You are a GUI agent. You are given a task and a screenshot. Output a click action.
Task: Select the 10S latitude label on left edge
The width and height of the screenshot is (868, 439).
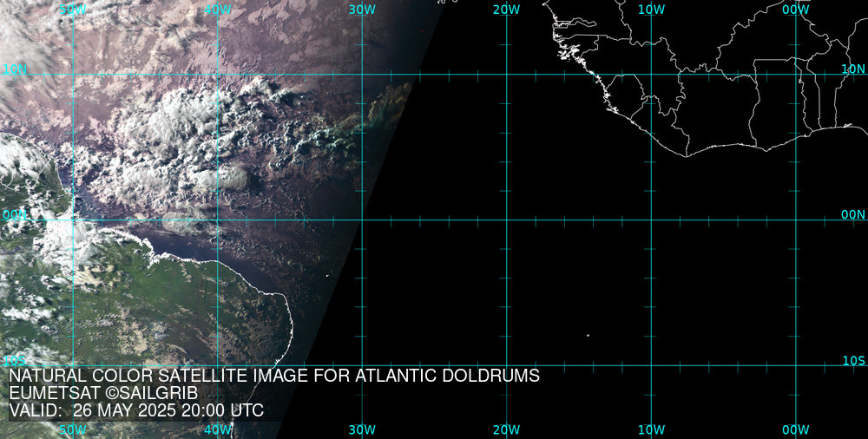(15, 361)
